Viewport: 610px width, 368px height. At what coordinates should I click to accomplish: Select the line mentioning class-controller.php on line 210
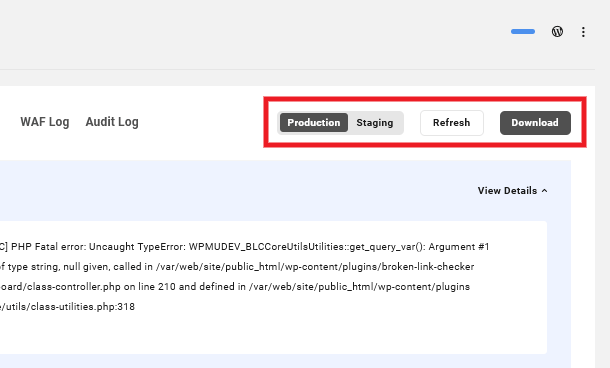coord(235,287)
